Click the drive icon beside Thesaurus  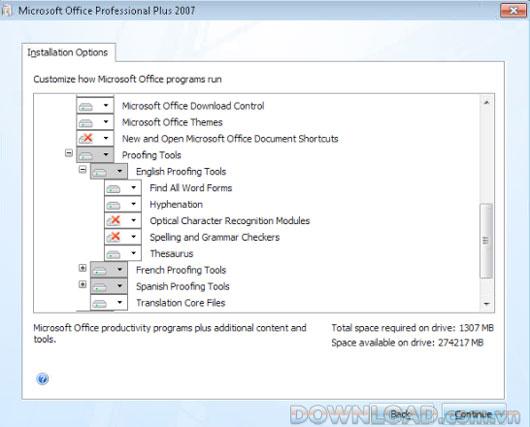point(114,254)
